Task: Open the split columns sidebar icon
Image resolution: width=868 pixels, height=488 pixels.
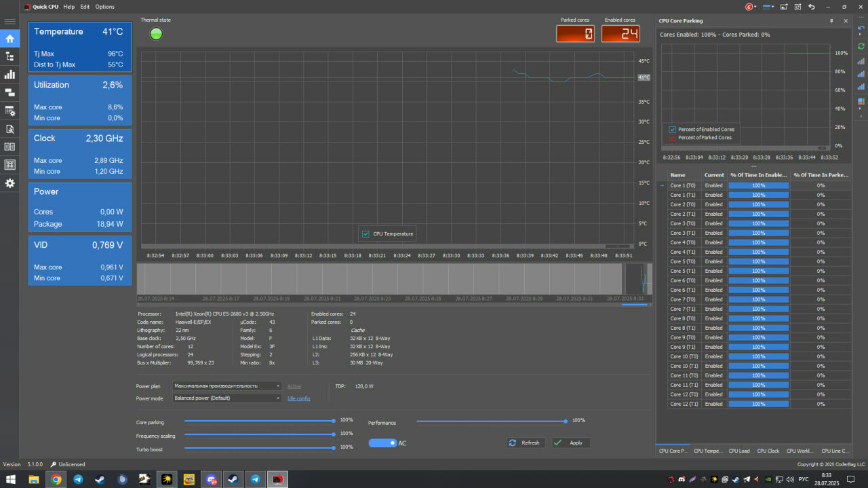Action: click(x=9, y=147)
